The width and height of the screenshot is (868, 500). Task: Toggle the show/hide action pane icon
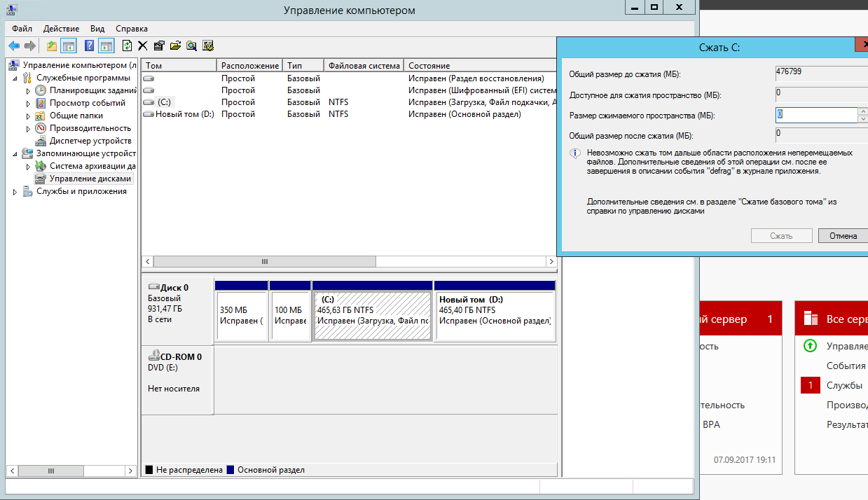pyautogui.click(x=106, y=46)
